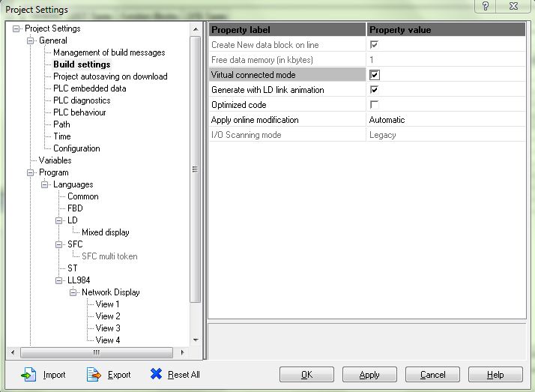This screenshot has width=535, height=392.
Task: Collapse the LD tree node
Action: click(58, 221)
